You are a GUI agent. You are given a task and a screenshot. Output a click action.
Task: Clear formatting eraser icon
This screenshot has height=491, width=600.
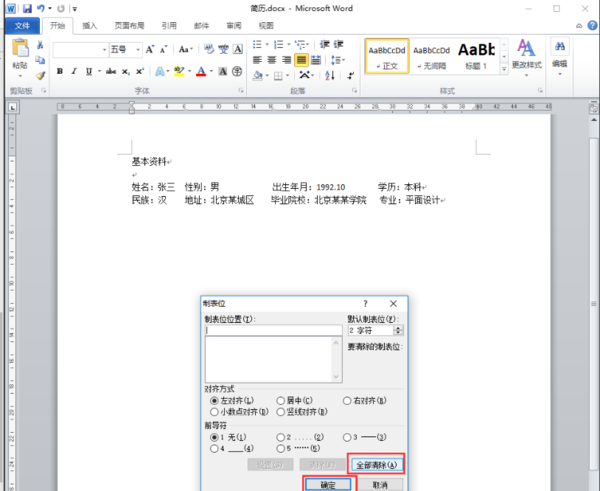point(209,49)
